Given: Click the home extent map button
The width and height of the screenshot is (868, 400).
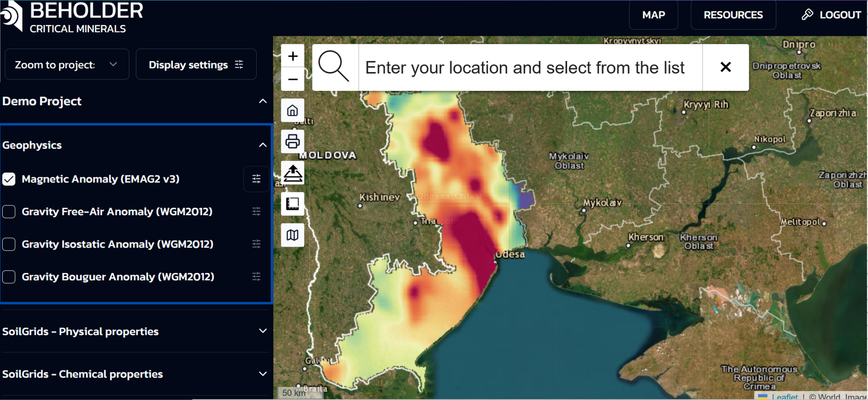Looking at the screenshot, I should 292,111.
